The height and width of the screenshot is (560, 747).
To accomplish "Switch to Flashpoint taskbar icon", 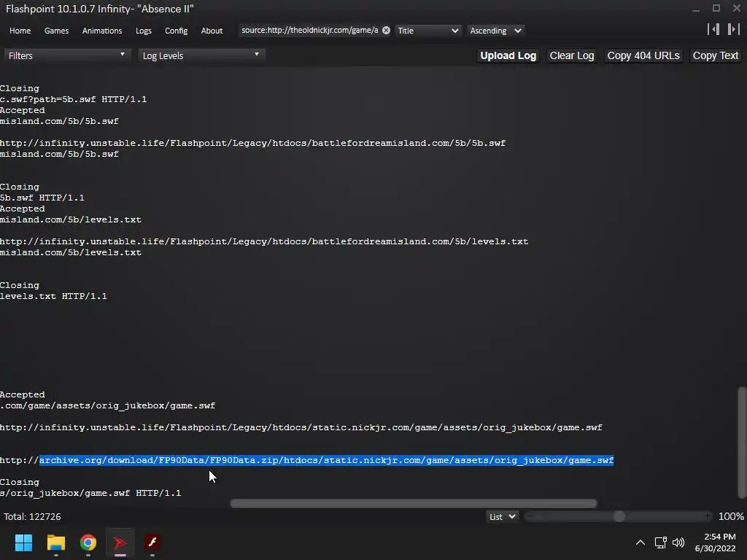I will pyautogui.click(x=120, y=542).
